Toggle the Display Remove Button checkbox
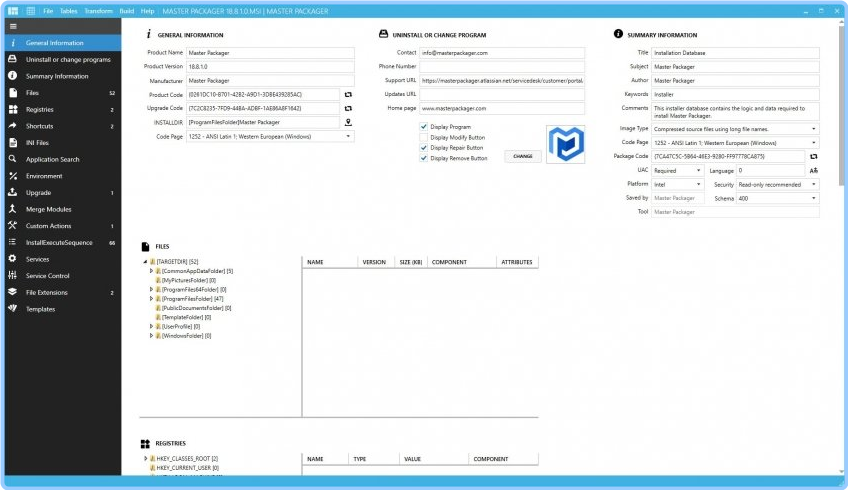This screenshot has height=490, width=848. (x=424, y=158)
